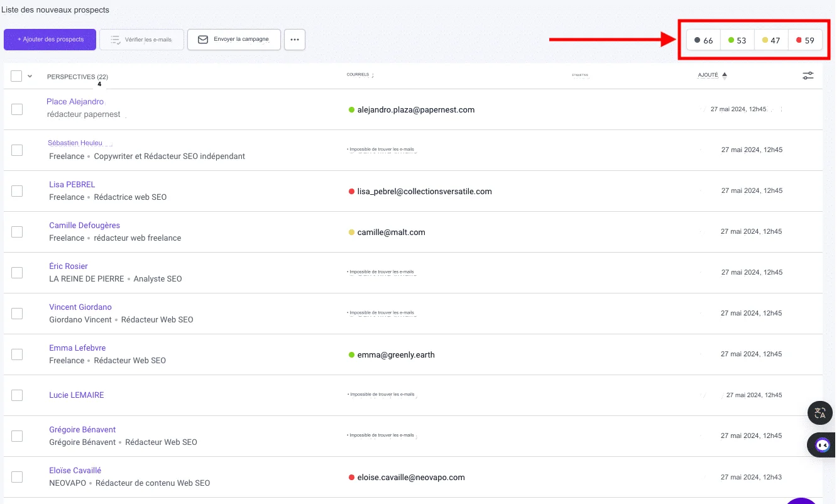The width and height of the screenshot is (839, 504).
Task: Click email alejandro.plaza@papernest.com
Action: (415, 110)
